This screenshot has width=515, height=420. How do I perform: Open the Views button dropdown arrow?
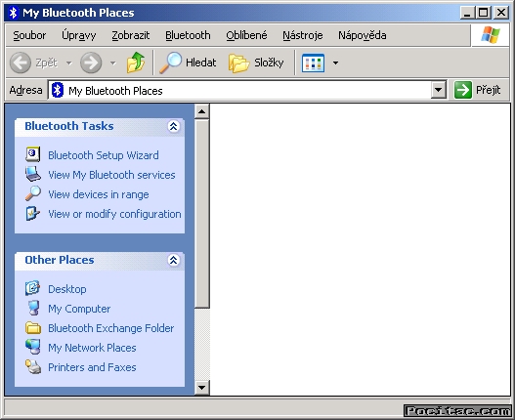coord(335,63)
